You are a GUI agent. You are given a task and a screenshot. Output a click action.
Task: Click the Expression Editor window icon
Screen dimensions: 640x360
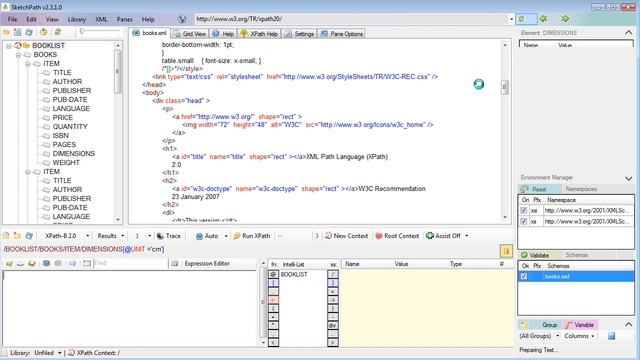[x=175, y=264]
